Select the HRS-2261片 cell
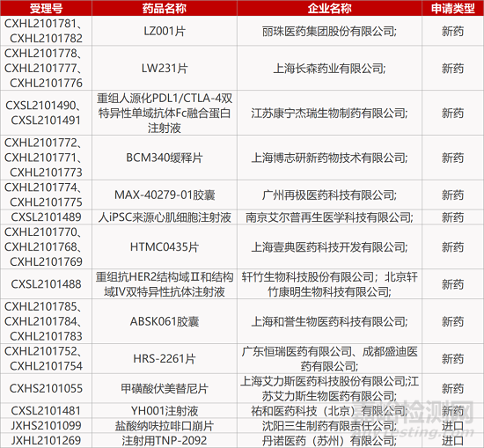 (x=165, y=359)
